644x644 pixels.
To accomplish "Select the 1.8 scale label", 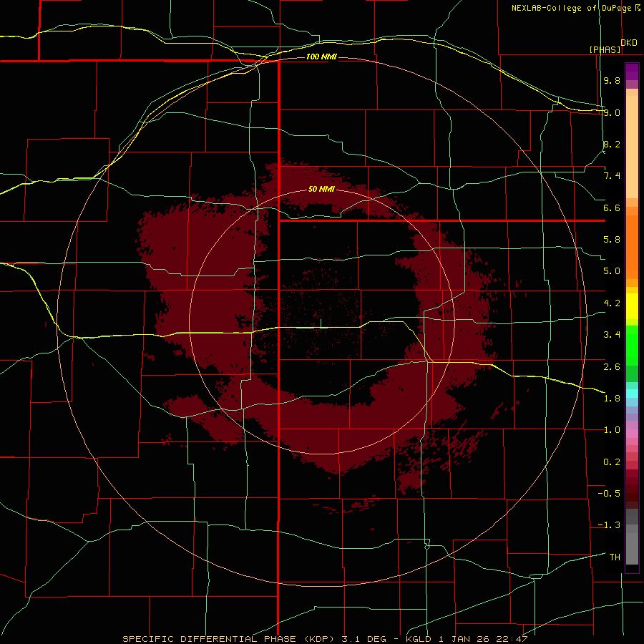I will tap(612, 399).
